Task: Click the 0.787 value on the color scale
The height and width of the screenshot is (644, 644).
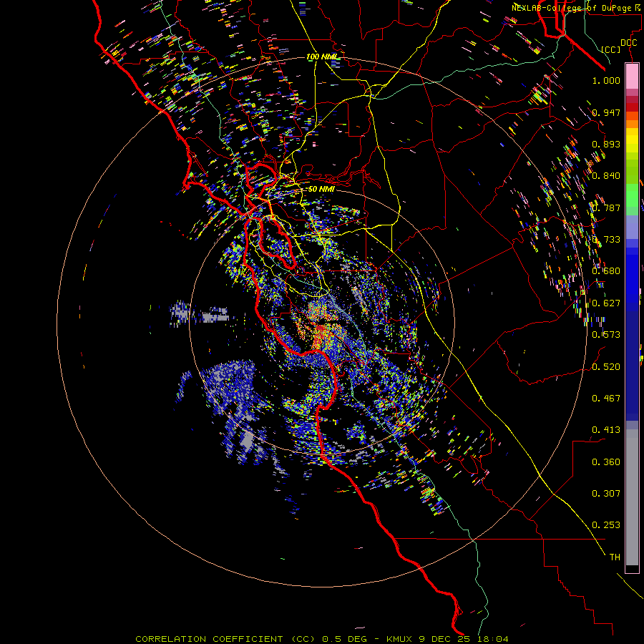Action: (x=606, y=208)
